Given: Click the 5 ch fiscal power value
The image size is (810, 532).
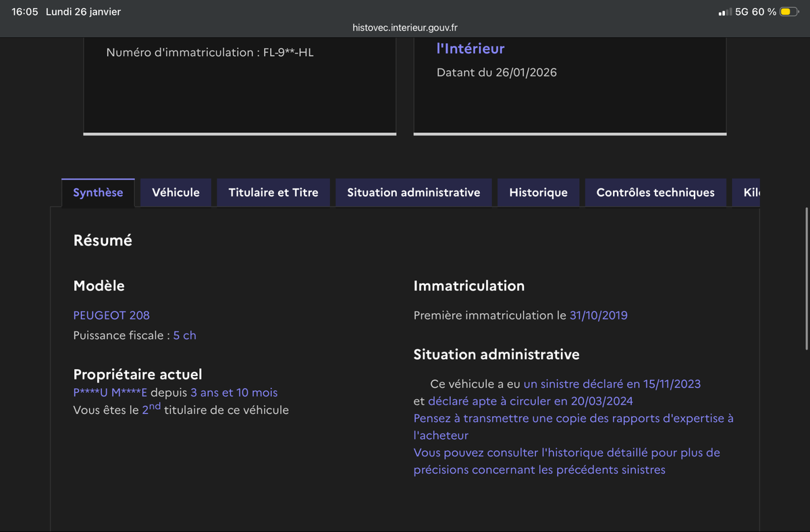Looking at the screenshot, I should [x=184, y=336].
